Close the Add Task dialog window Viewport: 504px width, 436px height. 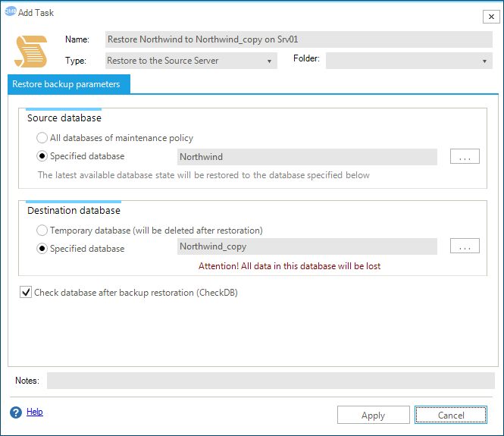tap(490, 16)
